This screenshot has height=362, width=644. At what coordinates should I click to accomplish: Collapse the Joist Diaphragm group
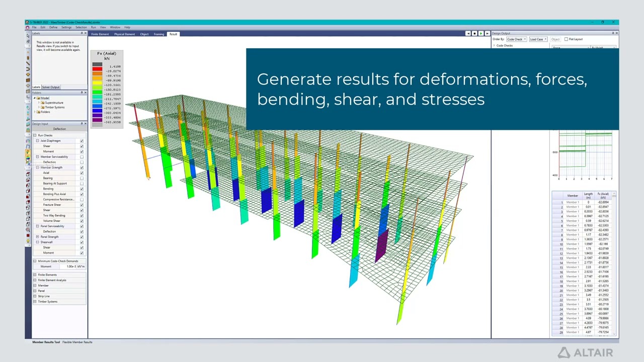pyautogui.click(x=37, y=141)
